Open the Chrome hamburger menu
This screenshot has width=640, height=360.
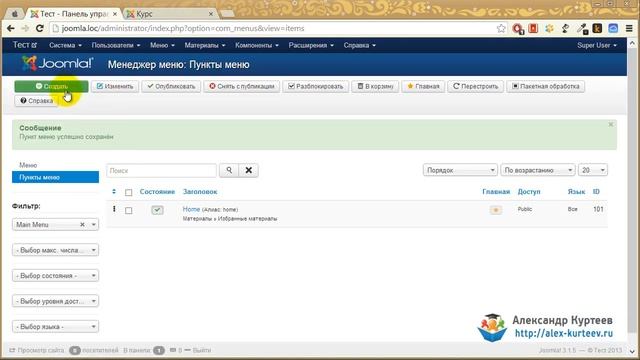coord(629,29)
